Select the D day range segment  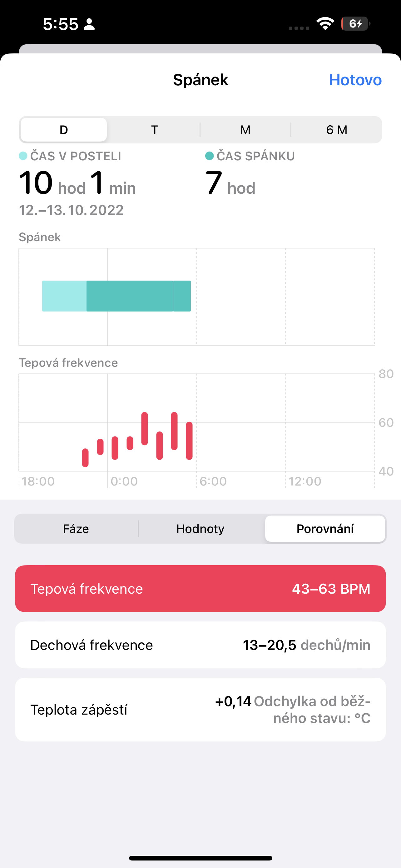point(64,130)
